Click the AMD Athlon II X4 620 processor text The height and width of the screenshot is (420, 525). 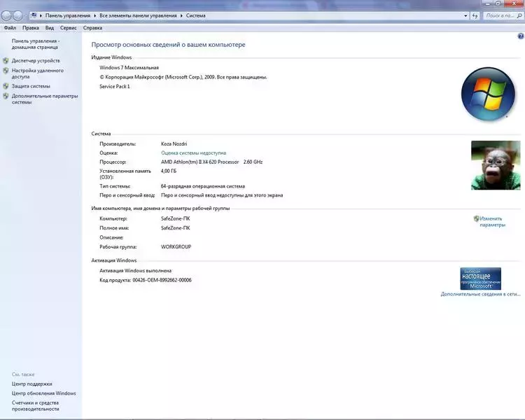(x=211, y=162)
